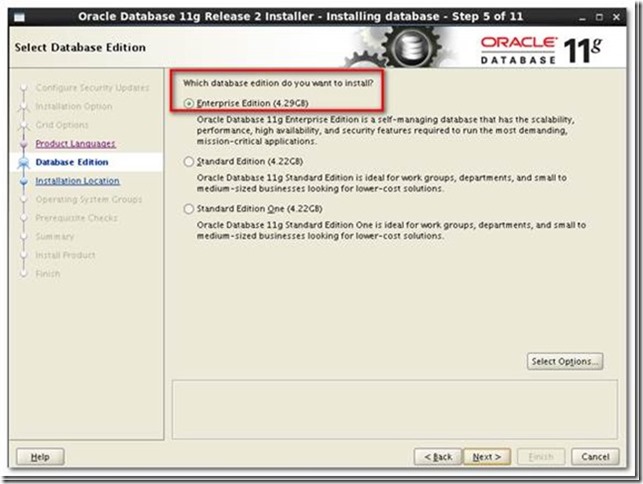Click the 'Select Database Edition' heading
Image resolution: width=643 pixels, height=484 pixels.
click(80, 48)
